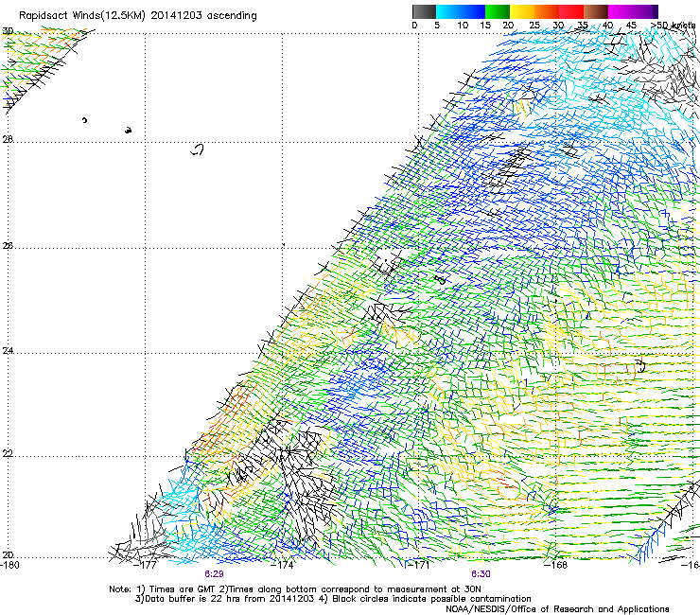Click the '-180' longitude axis label
Viewport: 700px width, 615px height.
9,565
